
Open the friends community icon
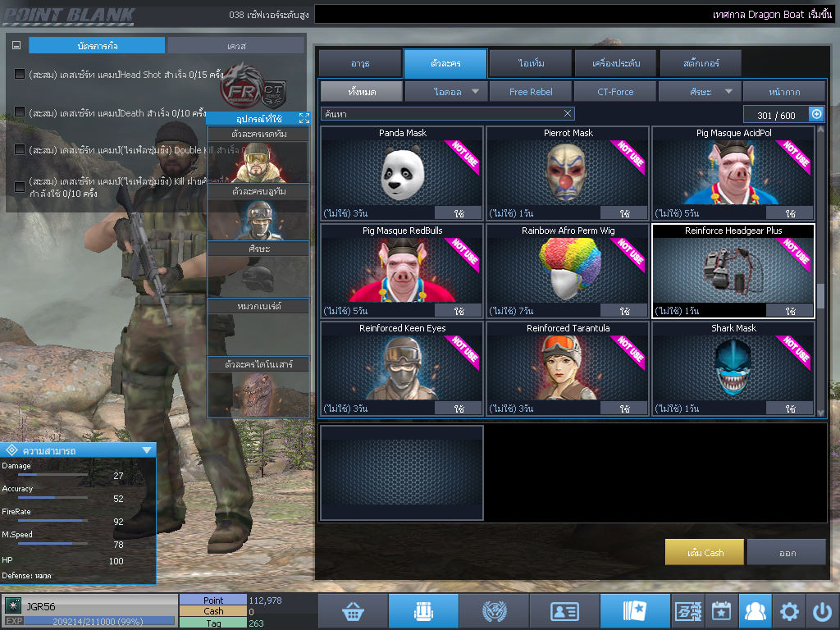click(755, 610)
